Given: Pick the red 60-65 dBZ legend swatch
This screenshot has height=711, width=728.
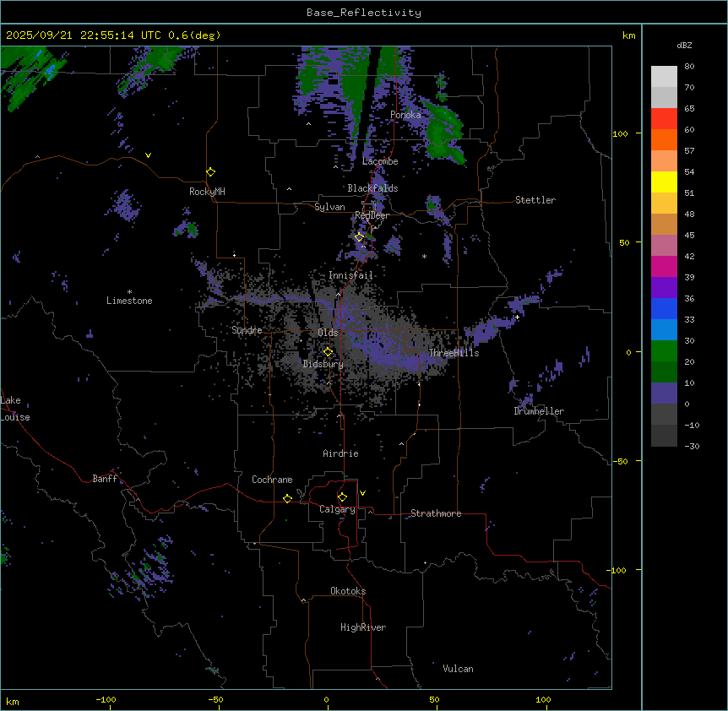Looking at the screenshot, I should coord(664,119).
